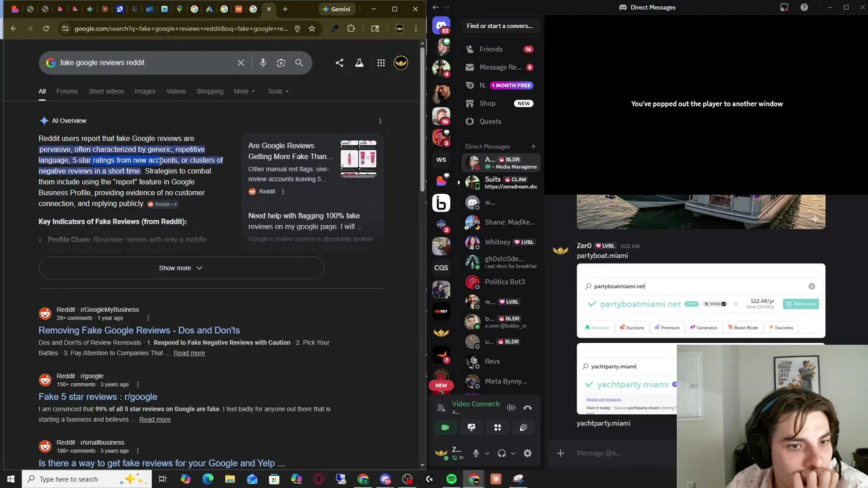868x488 pixels.
Task: Open get fake reviews r/smallbusiness result
Action: pos(161,464)
